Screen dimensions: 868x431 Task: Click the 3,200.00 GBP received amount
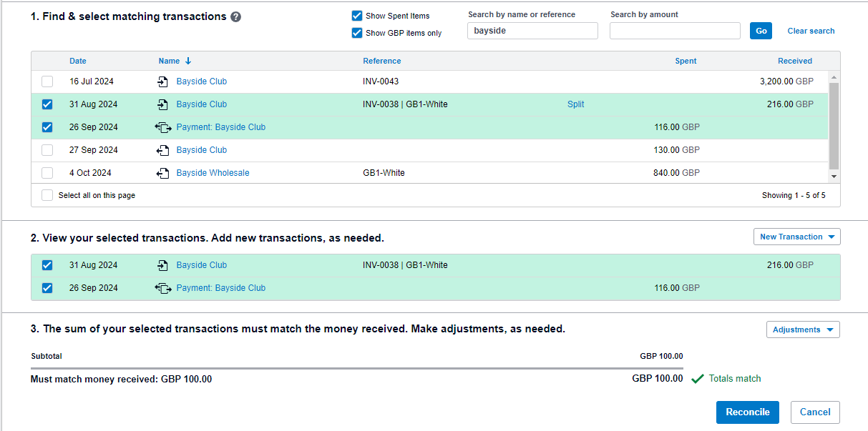786,81
